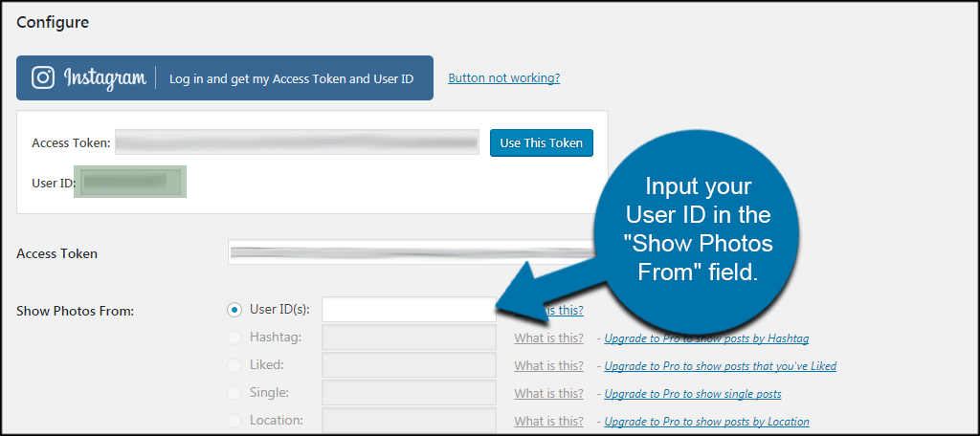Follow Upgrade to Pro link for Liked posts
The height and width of the screenshot is (436, 980).
pos(720,366)
